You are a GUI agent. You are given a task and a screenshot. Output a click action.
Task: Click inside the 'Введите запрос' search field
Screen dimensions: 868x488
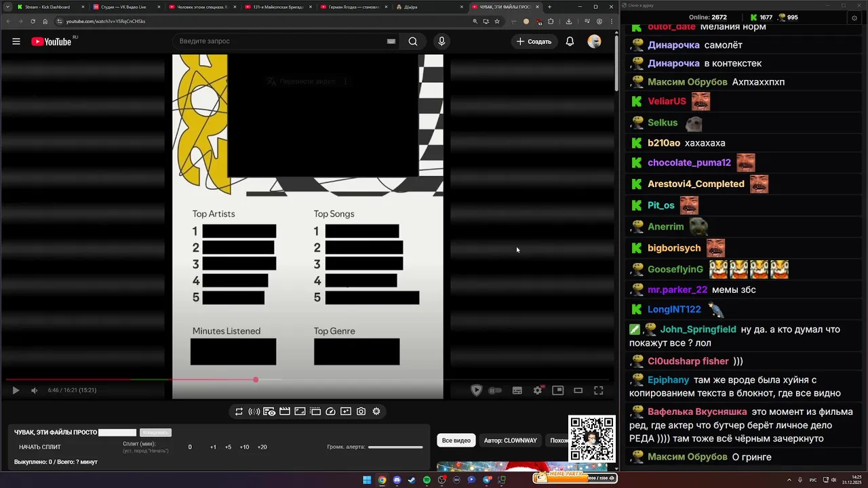[278, 41]
